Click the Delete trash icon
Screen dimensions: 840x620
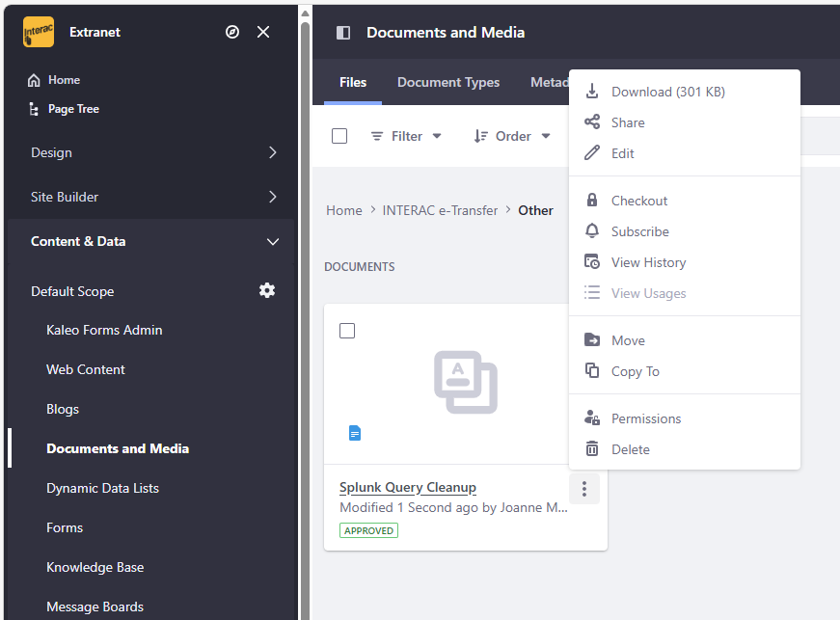pyautogui.click(x=592, y=448)
